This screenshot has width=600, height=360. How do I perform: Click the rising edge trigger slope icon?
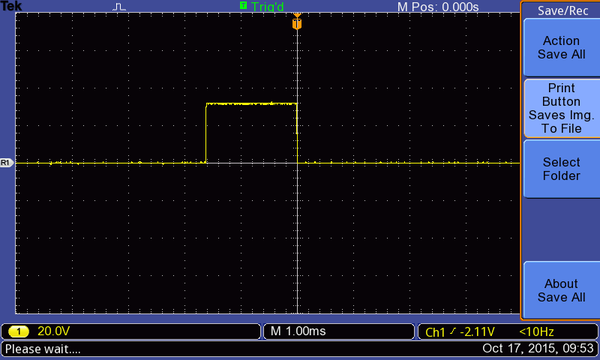pos(453,331)
